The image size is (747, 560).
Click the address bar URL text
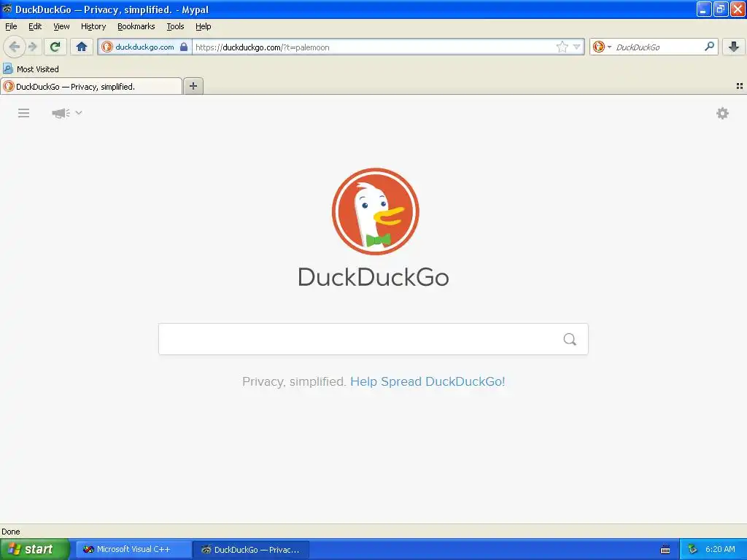(263, 47)
